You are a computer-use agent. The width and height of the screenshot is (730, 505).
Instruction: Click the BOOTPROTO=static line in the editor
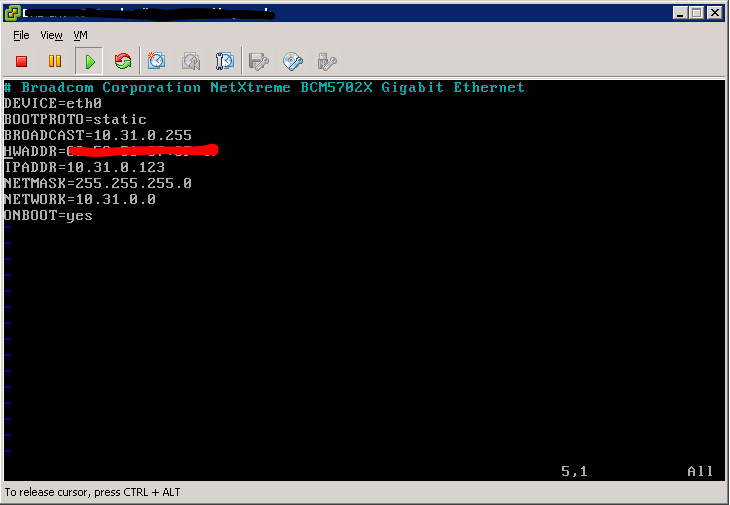(75, 119)
